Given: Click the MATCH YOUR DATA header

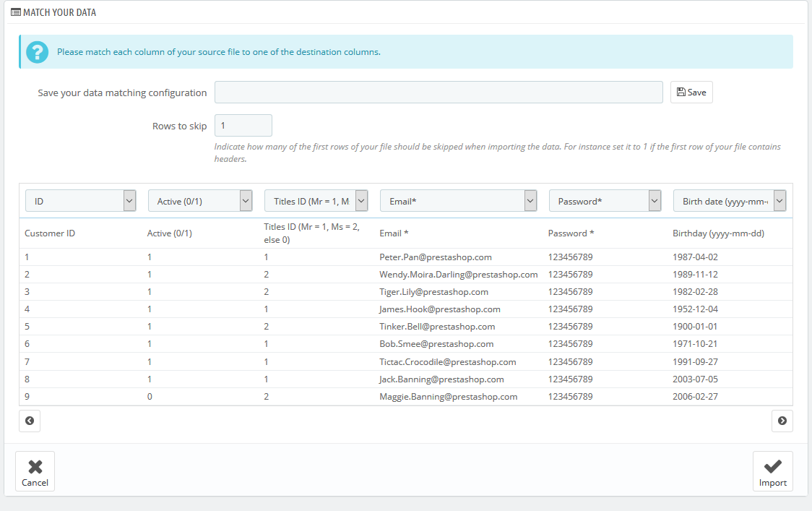Looking at the screenshot, I should pos(59,12).
